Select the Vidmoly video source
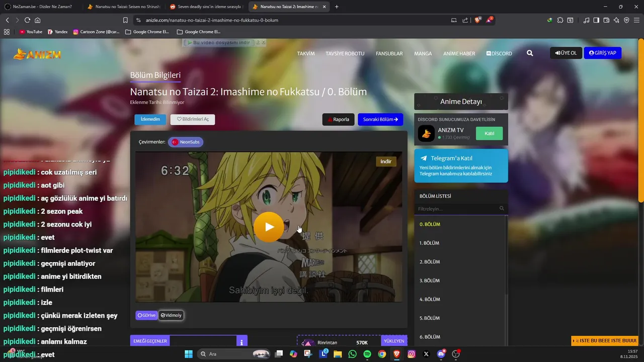 point(171,315)
